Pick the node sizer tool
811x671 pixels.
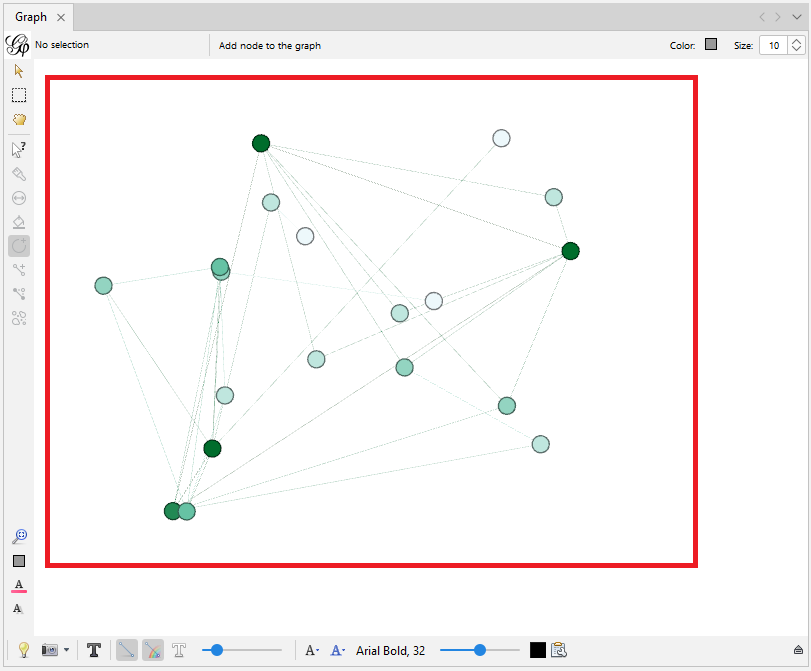pyautogui.click(x=18, y=197)
